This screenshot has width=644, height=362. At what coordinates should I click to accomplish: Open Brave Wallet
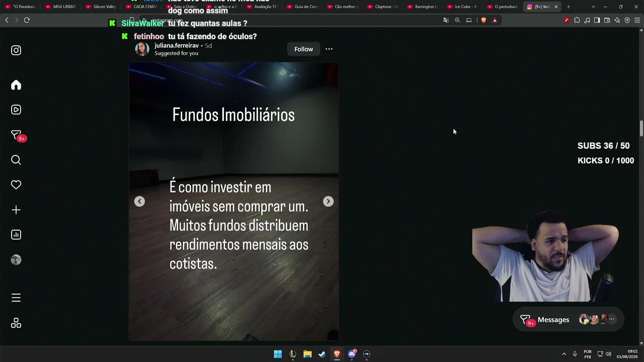[607, 20]
